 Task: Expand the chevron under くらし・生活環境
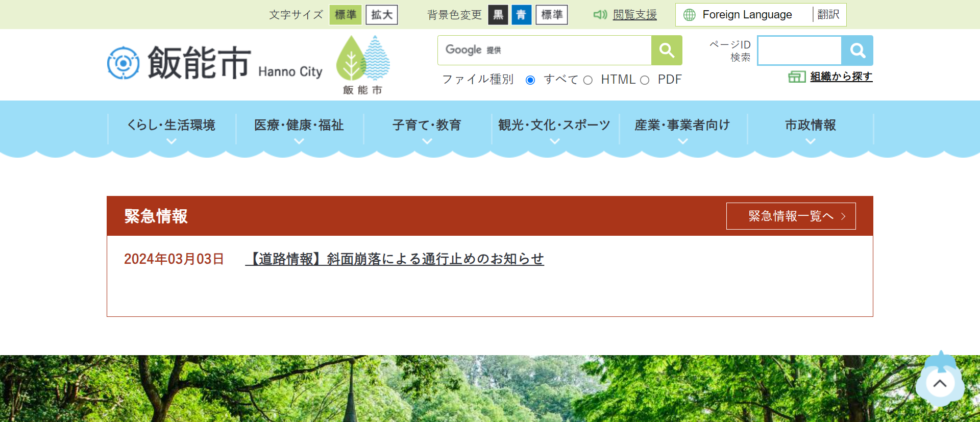171,141
